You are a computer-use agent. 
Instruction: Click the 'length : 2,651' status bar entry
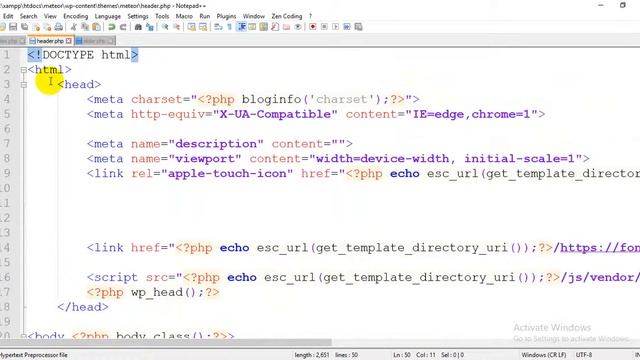coord(312,355)
